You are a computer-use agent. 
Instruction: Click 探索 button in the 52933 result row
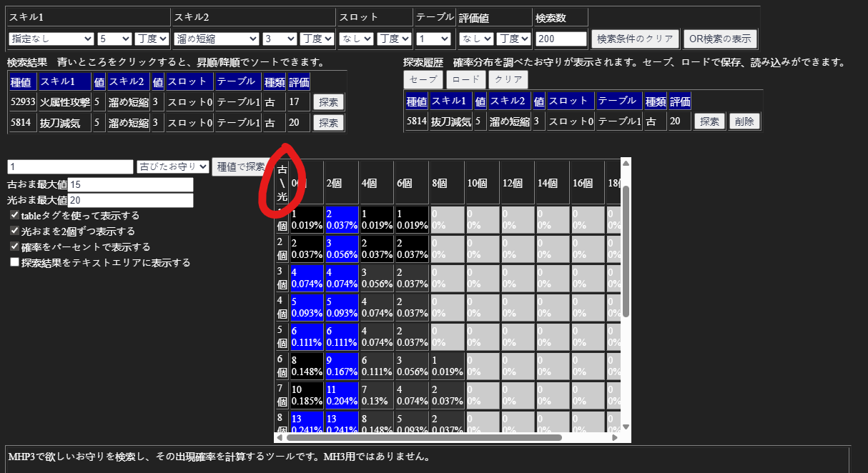pyautogui.click(x=328, y=102)
